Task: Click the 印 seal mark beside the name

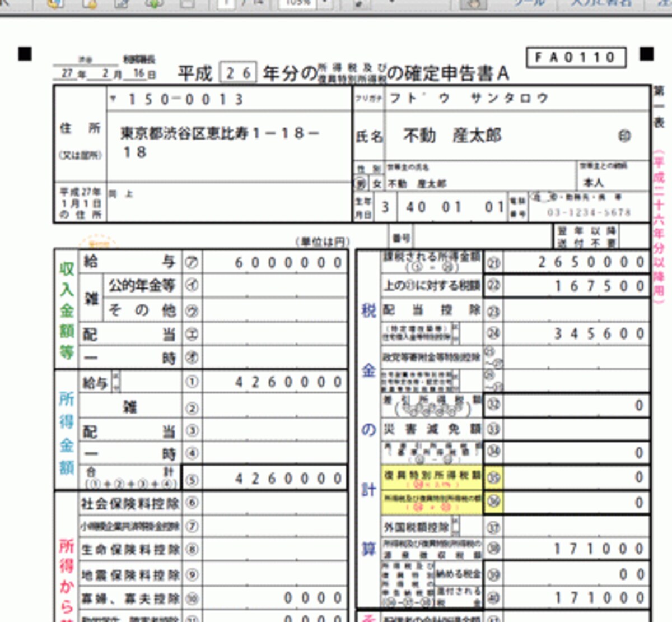Action: (x=624, y=136)
